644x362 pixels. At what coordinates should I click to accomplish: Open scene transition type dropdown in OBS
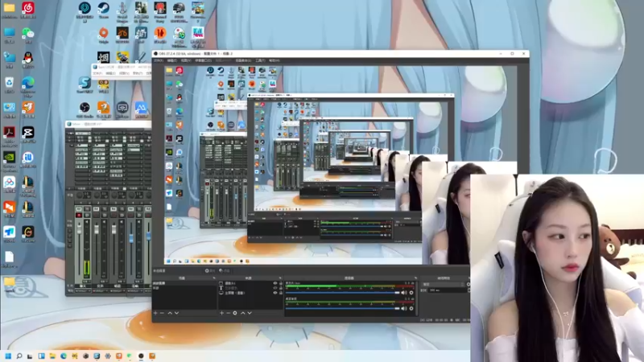pos(446,284)
